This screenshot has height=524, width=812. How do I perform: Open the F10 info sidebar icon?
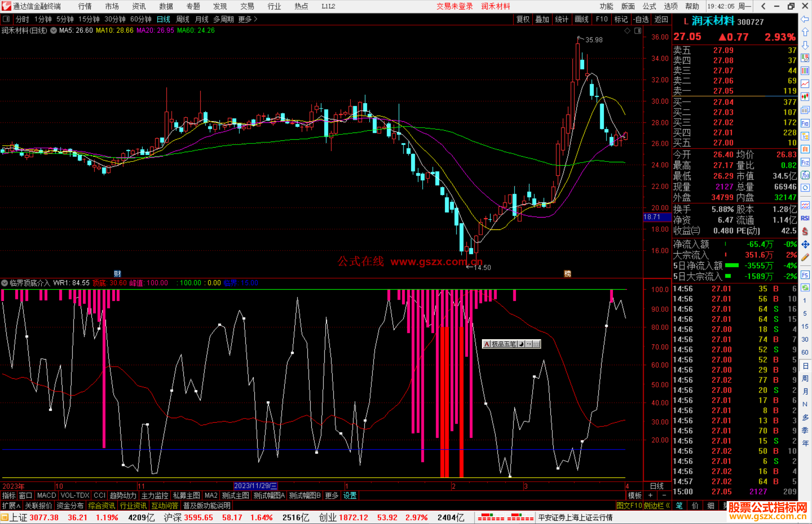pyautogui.click(x=805, y=123)
